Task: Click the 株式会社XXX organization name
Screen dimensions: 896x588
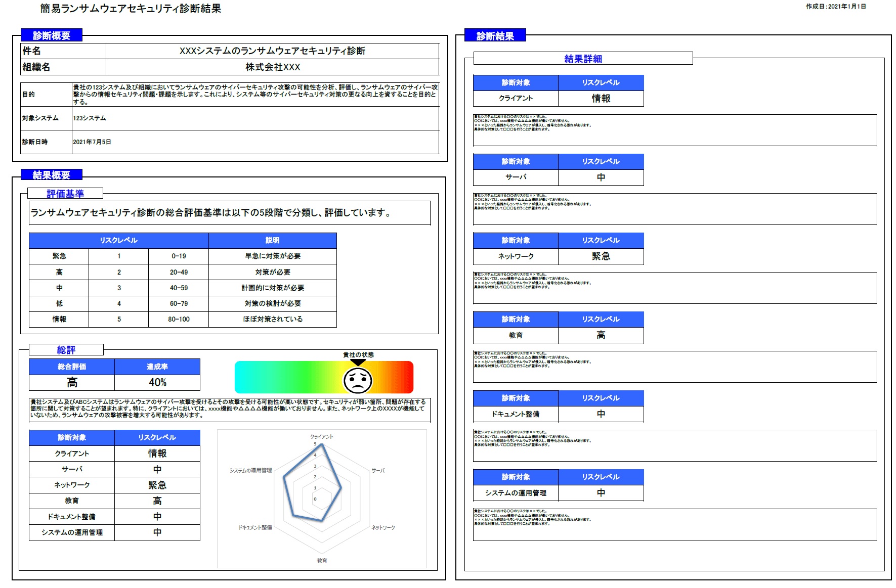Action: [x=272, y=66]
